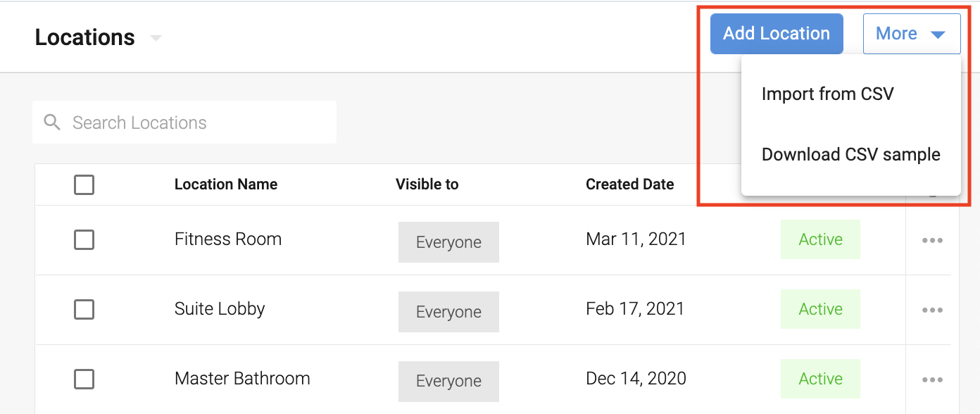The height and width of the screenshot is (414, 980).
Task: Click the Everyone tag for Fitness Room
Action: (x=448, y=242)
